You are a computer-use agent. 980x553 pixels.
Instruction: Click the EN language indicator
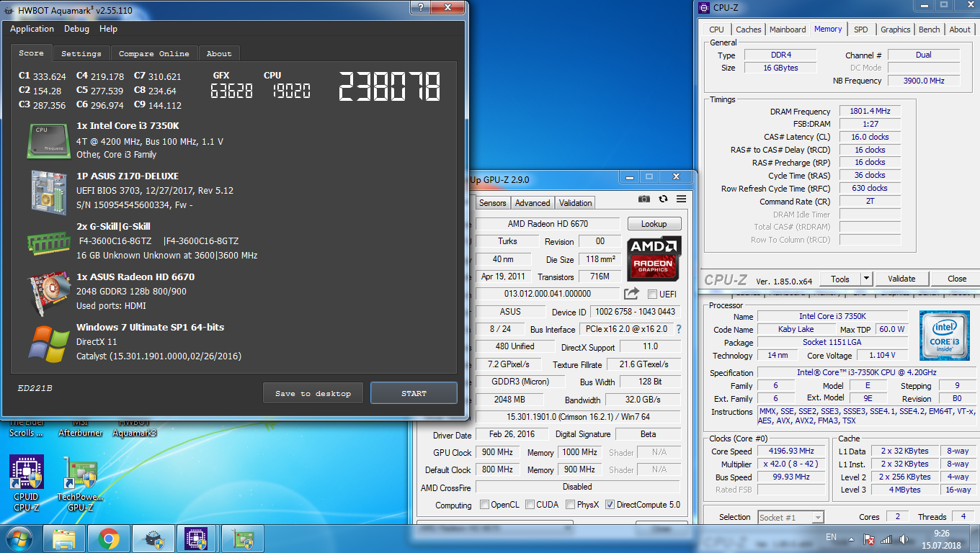831,537
